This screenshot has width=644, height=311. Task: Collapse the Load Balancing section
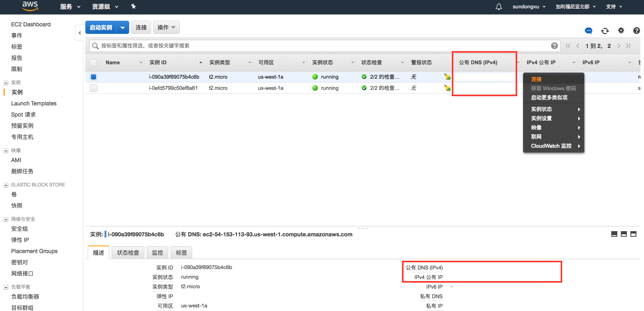(x=6, y=287)
